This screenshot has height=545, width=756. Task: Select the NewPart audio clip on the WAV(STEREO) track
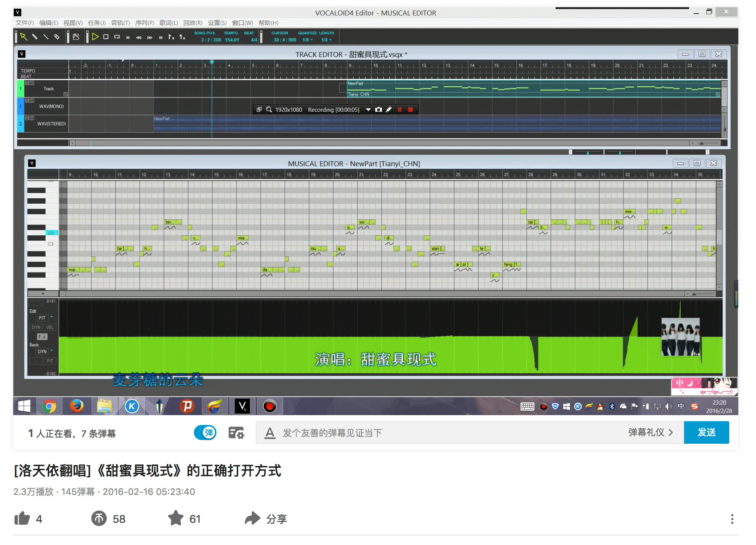point(437,123)
